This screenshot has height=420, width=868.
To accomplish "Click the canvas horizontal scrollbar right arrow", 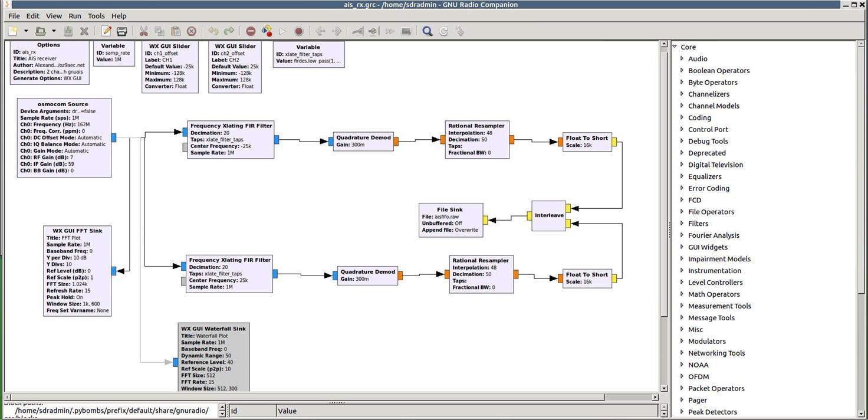I will click(655, 396).
